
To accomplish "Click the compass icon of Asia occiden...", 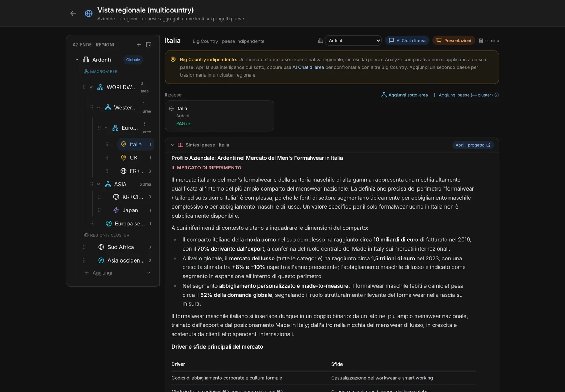I will tap(101, 260).
